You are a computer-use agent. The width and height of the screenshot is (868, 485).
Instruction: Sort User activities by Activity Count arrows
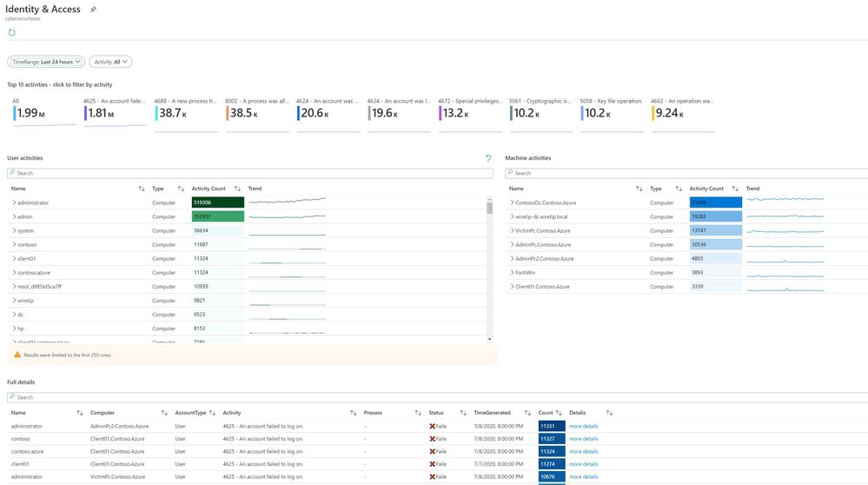(237, 189)
